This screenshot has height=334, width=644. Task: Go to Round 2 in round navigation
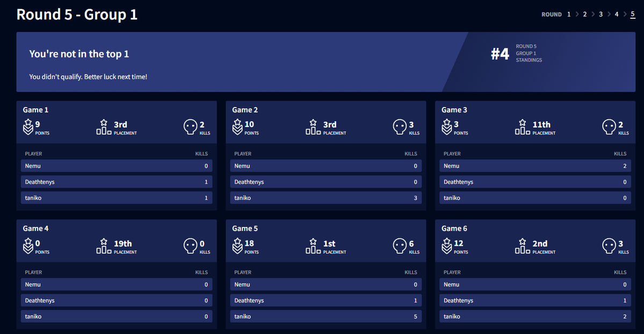[585, 15]
